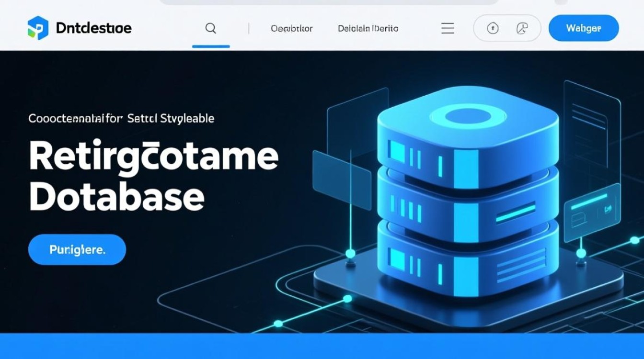Viewport: 644px width, 359px height.
Task: Click the glowing node under left floating panel
Action: click(351, 253)
